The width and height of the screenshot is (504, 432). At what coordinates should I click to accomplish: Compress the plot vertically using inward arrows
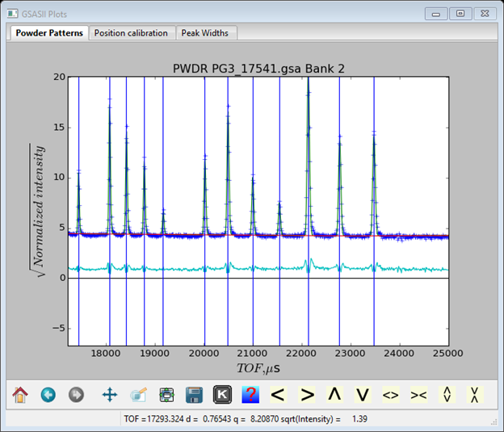point(475,395)
